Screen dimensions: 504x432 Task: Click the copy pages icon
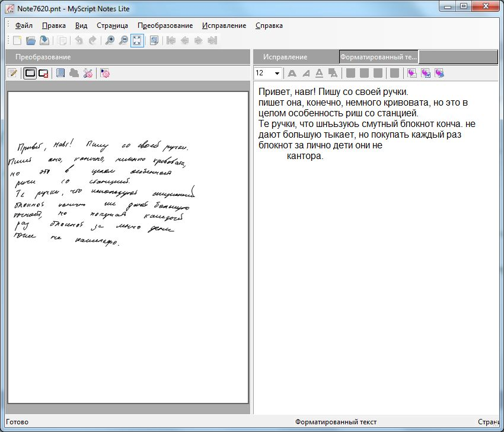pyautogui.click(x=62, y=40)
